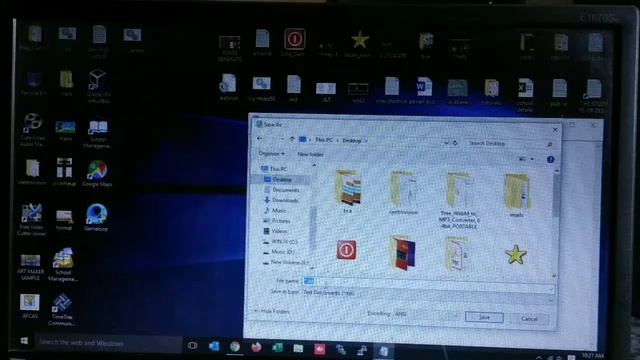This screenshot has width=640, height=360.
Task: Select the centrovision folder in file list
Action: click(403, 193)
